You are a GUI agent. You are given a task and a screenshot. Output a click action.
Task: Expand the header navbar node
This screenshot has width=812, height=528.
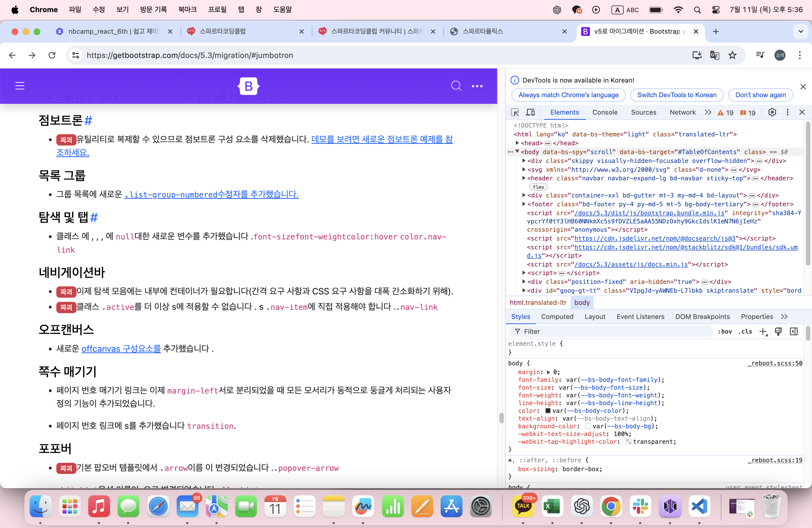(524, 178)
